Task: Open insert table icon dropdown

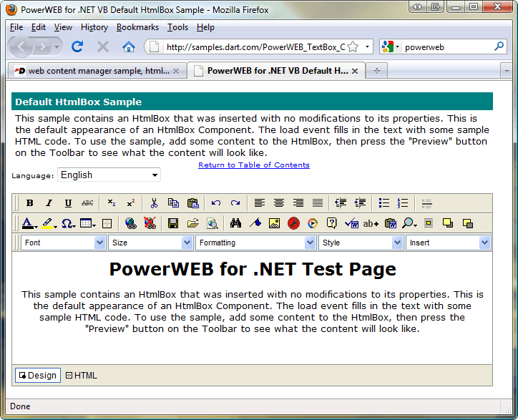Action: click(x=88, y=224)
